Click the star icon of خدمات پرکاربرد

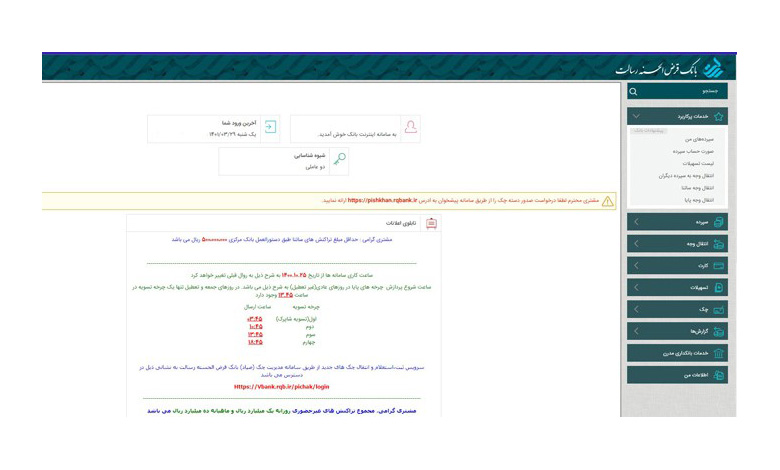click(718, 116)
